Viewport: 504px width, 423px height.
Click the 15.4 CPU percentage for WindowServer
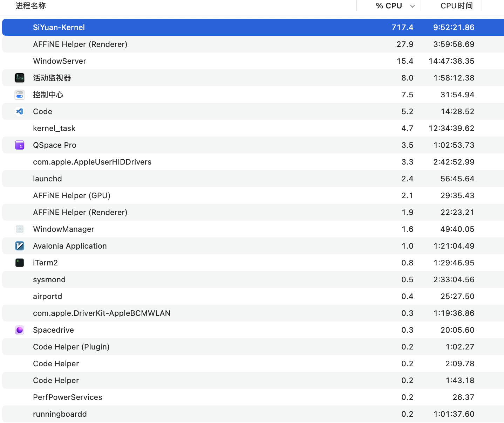coord(405,61)
